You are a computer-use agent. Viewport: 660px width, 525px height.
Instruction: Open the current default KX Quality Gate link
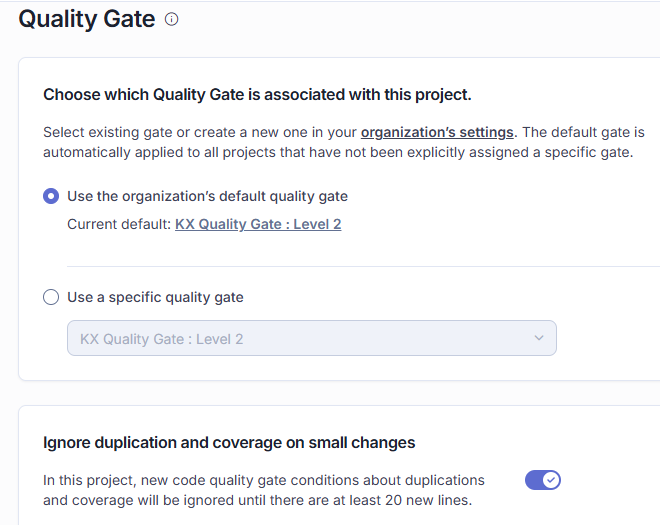(x=258, y=224)
